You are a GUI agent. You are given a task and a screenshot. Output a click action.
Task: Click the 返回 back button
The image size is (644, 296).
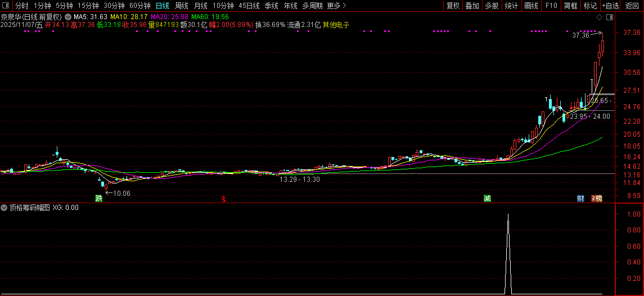click(632, 6)
